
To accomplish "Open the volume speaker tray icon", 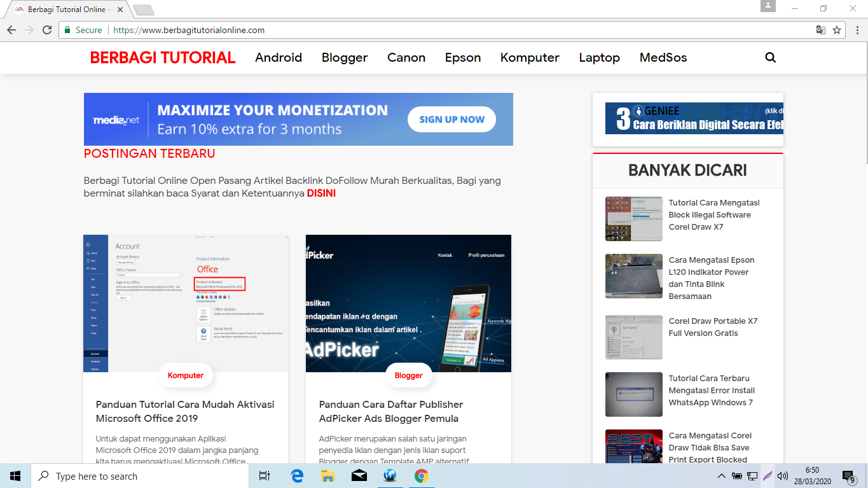I will [x=783, y=476].
